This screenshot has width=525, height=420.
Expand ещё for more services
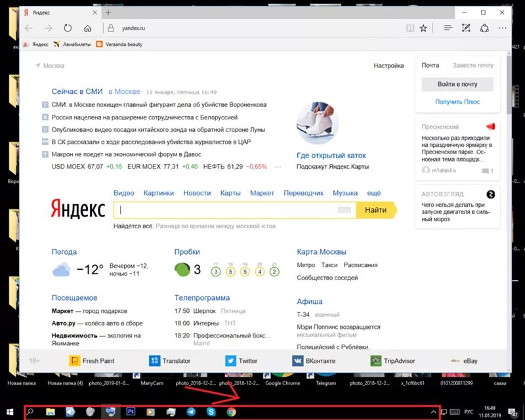[373, 193]
